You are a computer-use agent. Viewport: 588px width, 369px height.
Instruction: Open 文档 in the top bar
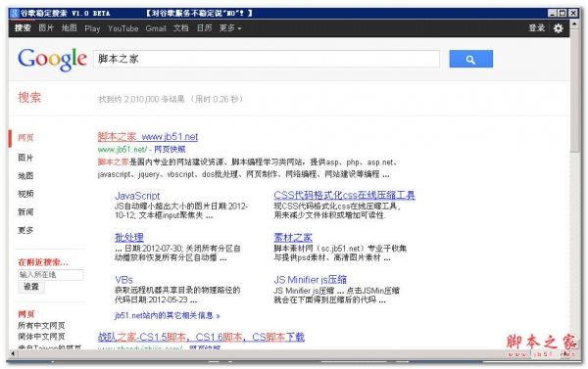point(180,28)
